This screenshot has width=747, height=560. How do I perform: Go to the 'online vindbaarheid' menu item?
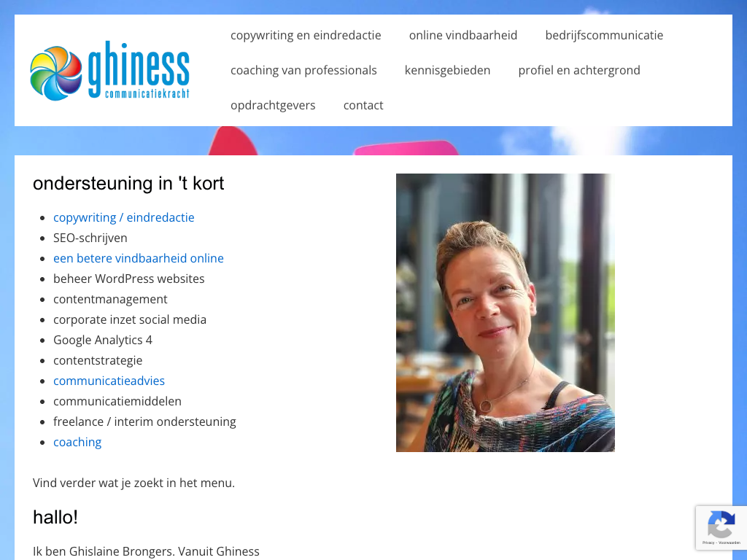pos(463,35)
